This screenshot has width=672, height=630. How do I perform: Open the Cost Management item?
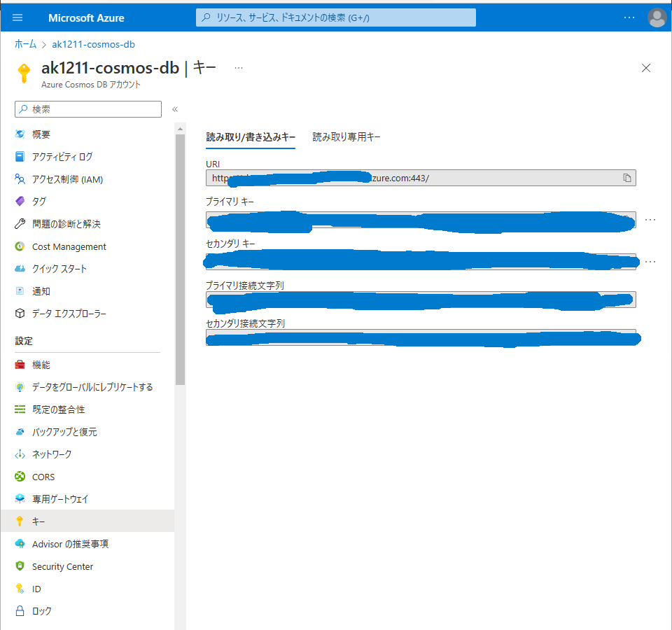click(69, 246)
